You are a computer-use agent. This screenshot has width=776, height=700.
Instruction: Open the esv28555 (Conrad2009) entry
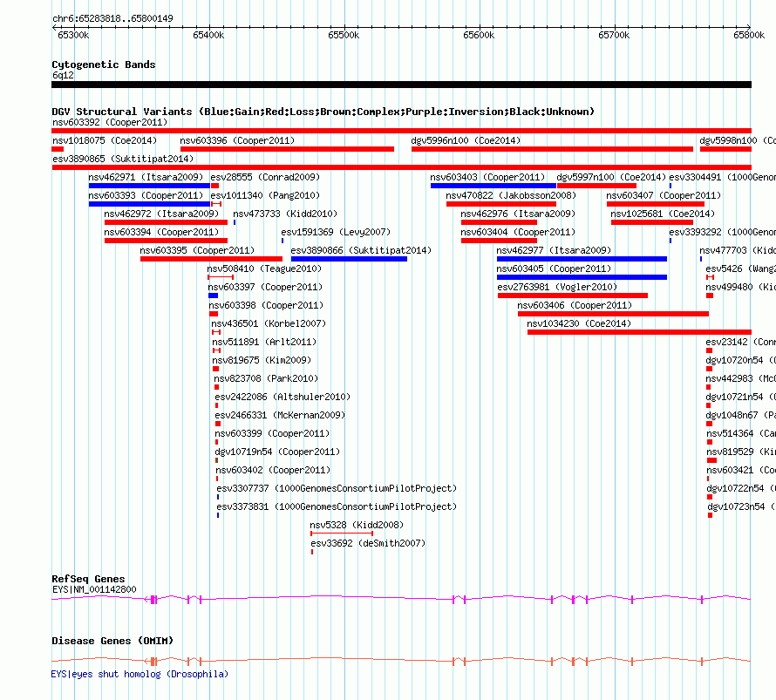click(x=265, y=177)
